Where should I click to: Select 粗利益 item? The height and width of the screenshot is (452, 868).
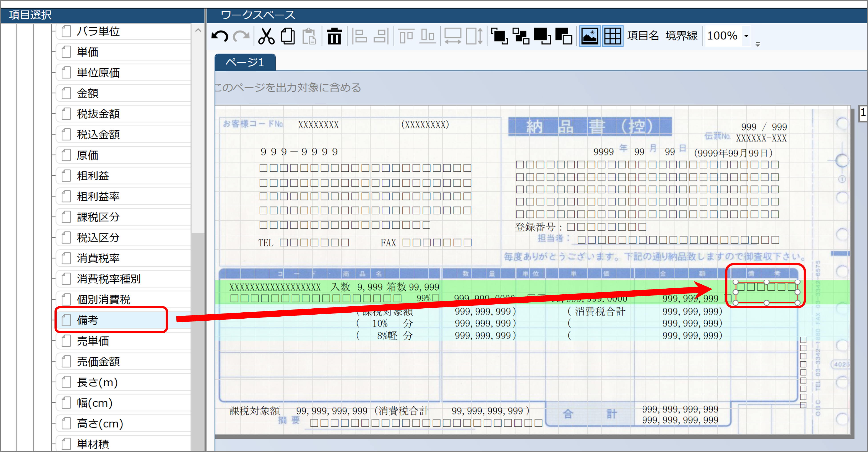click(123, 175)
